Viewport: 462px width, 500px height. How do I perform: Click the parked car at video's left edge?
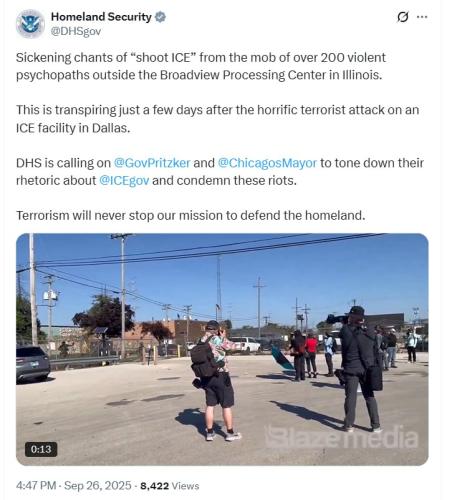tap(33, 364)
